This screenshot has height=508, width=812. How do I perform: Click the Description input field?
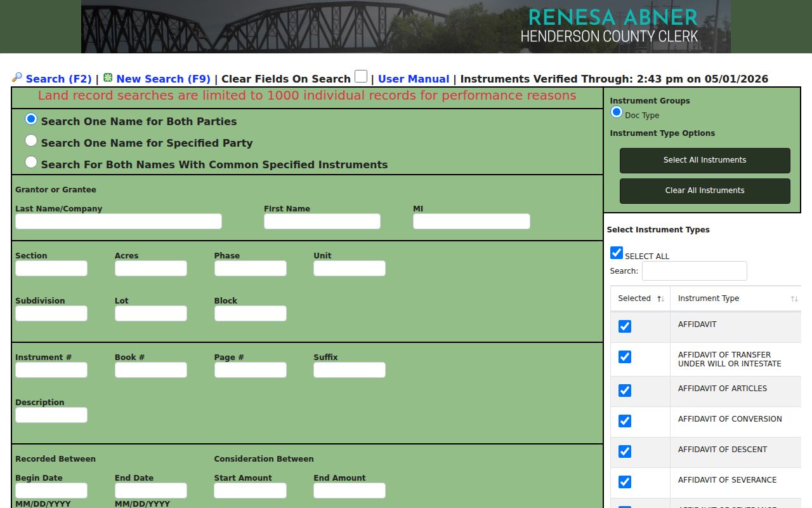(x=51, y=415)
